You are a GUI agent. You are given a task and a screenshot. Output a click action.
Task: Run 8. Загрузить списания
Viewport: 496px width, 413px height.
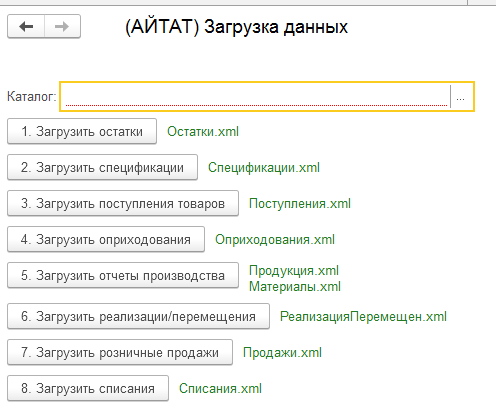(88, 388)
